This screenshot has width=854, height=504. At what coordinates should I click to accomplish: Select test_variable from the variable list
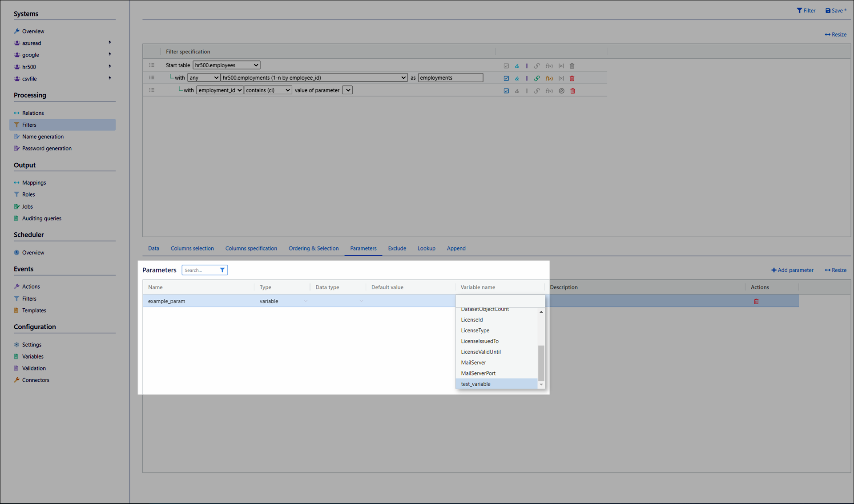[x=476, y=384]
